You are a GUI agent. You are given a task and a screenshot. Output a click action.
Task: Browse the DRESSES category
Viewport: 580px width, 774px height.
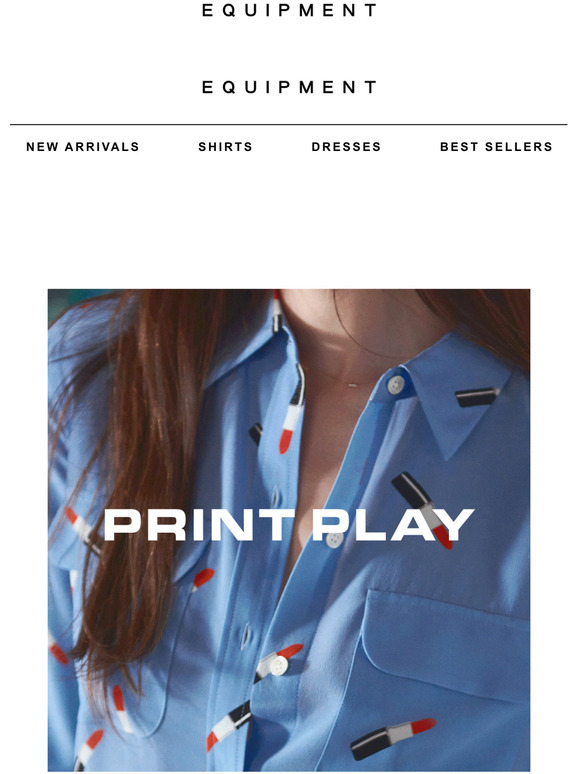click(346, 147)
